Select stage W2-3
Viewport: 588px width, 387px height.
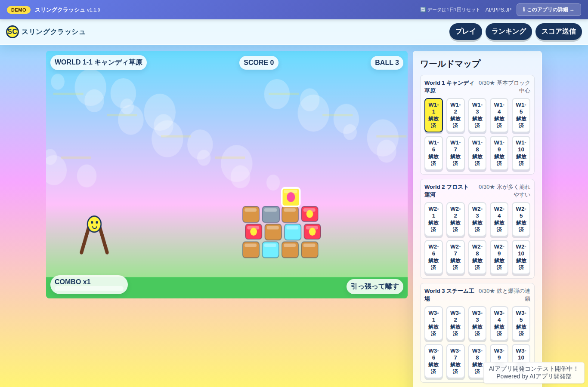tap(477, 219)
